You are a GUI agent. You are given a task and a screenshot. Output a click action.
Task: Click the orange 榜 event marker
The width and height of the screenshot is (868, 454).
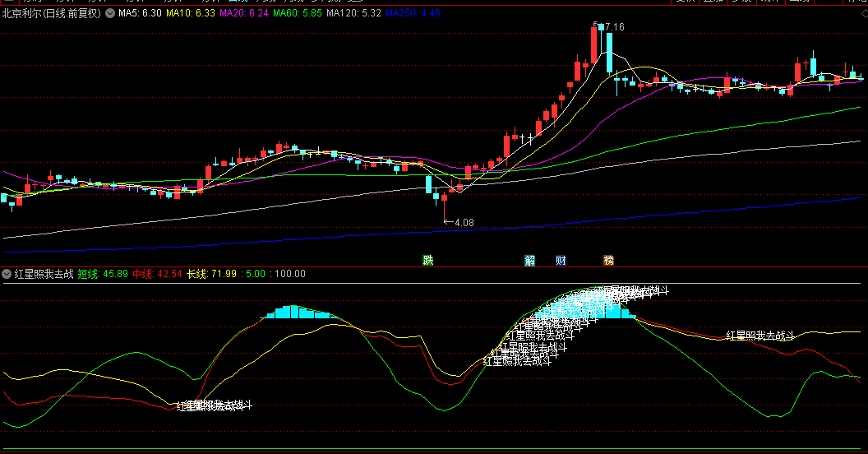click(x=608, y=260)
